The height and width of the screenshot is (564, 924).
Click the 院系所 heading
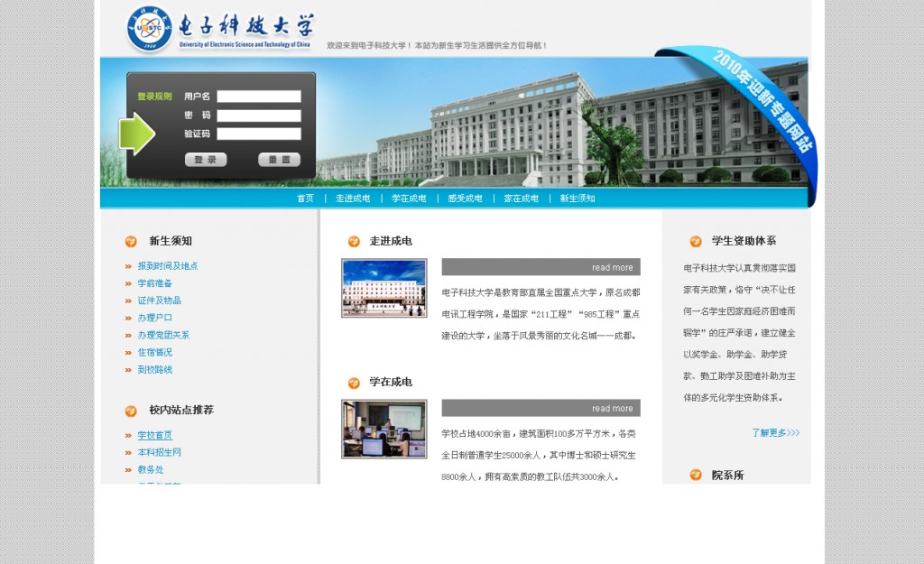(x=728, y=475)
